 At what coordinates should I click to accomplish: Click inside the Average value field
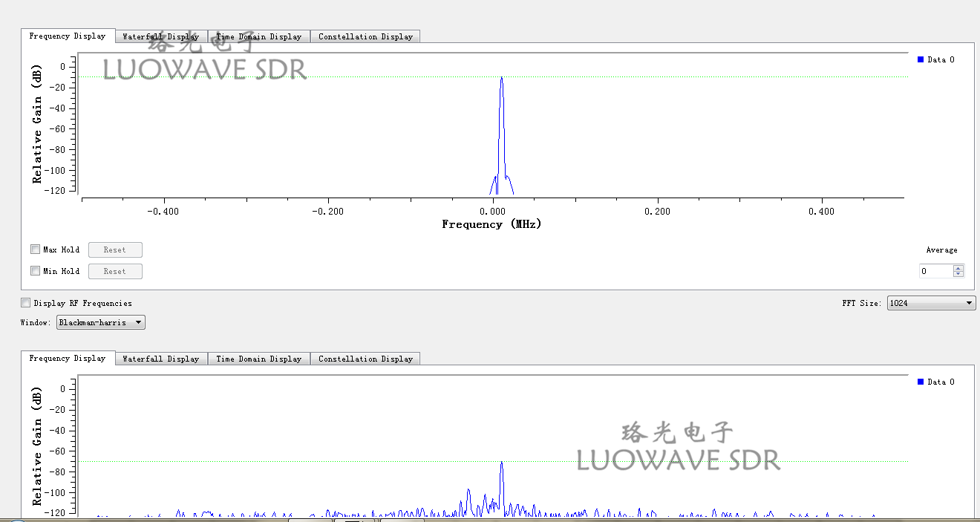(x=935, y=271)
